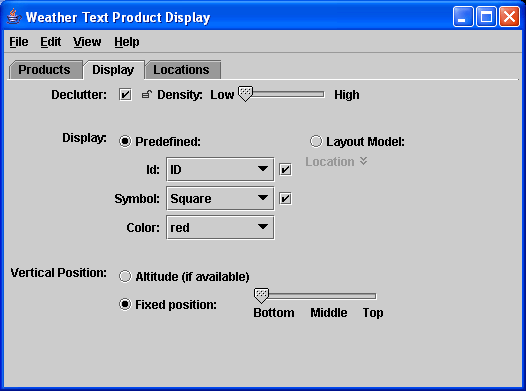
Task: Open the Symbol dropdown showing Square
Action: 220,199
